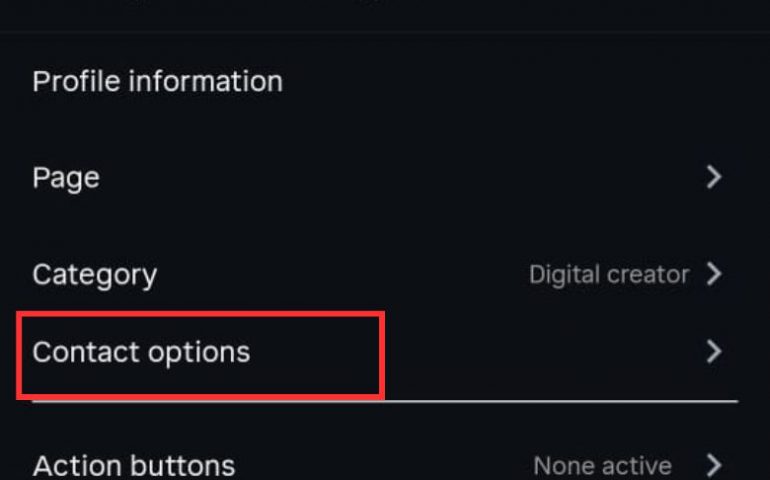Click the Category text label
Image resolution: width=770 pixels, height=480 pixels.
(x=94, y=275)
